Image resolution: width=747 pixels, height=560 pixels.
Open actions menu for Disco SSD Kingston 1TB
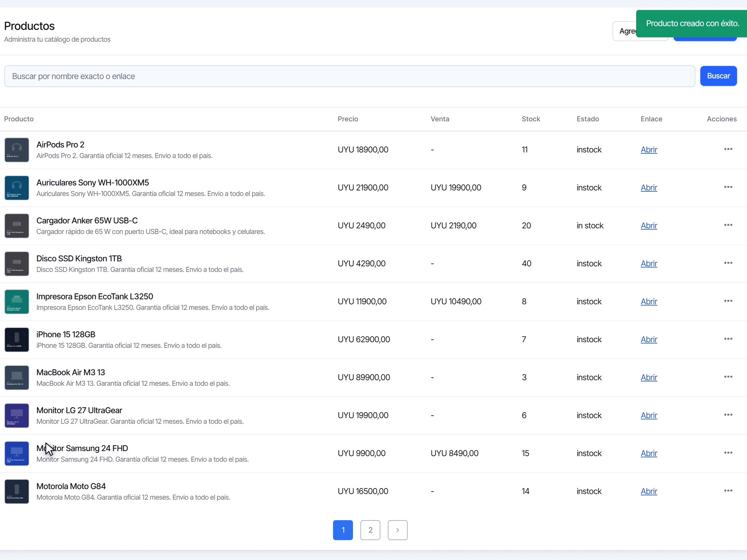click(728, 263)
